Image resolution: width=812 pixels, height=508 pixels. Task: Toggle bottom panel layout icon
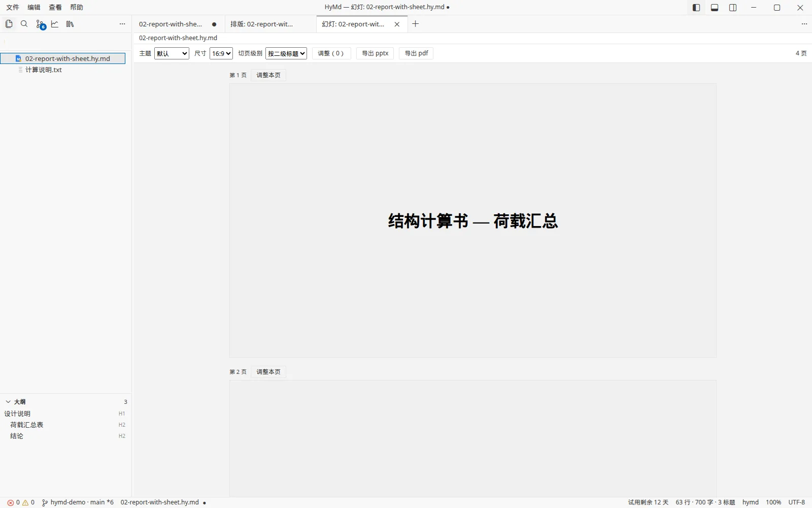click(x=715, y=8)
